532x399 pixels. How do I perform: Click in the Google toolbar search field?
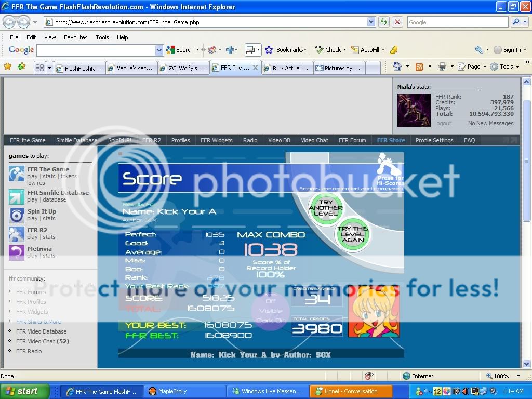click(x=96, y=50)
